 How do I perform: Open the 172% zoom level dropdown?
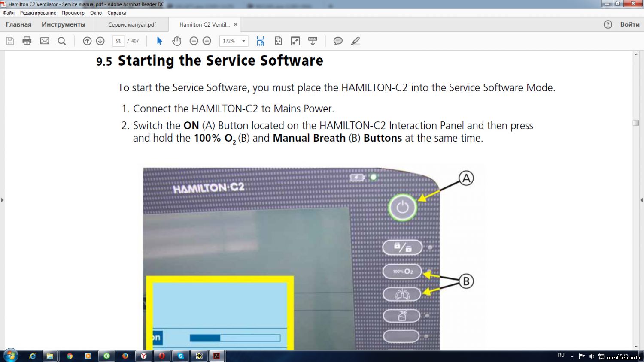243,41
